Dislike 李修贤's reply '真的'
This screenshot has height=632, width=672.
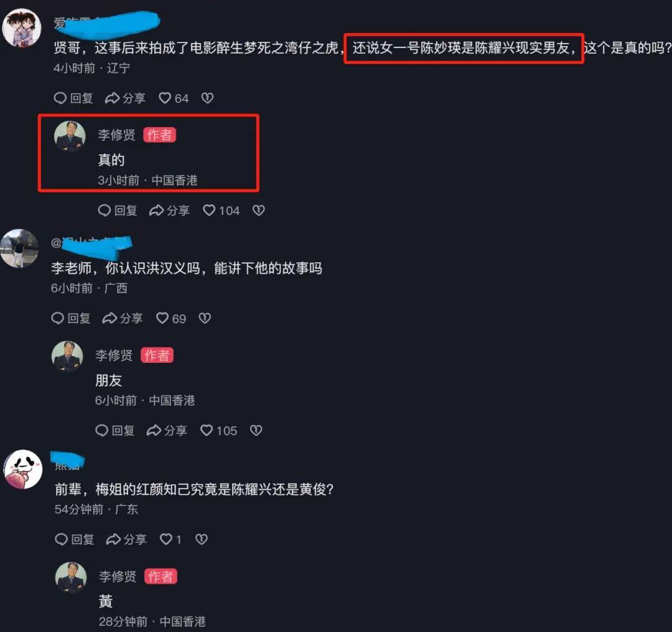258,210
